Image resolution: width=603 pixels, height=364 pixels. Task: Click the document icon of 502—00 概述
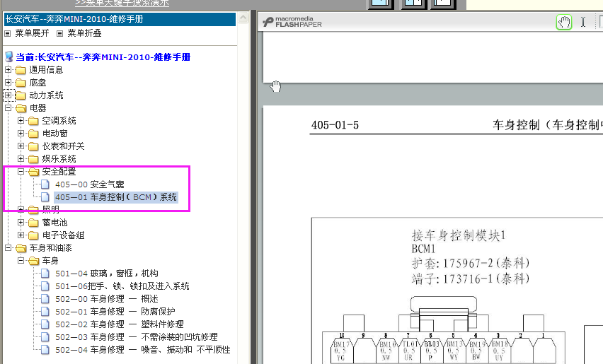coord(45,299)
